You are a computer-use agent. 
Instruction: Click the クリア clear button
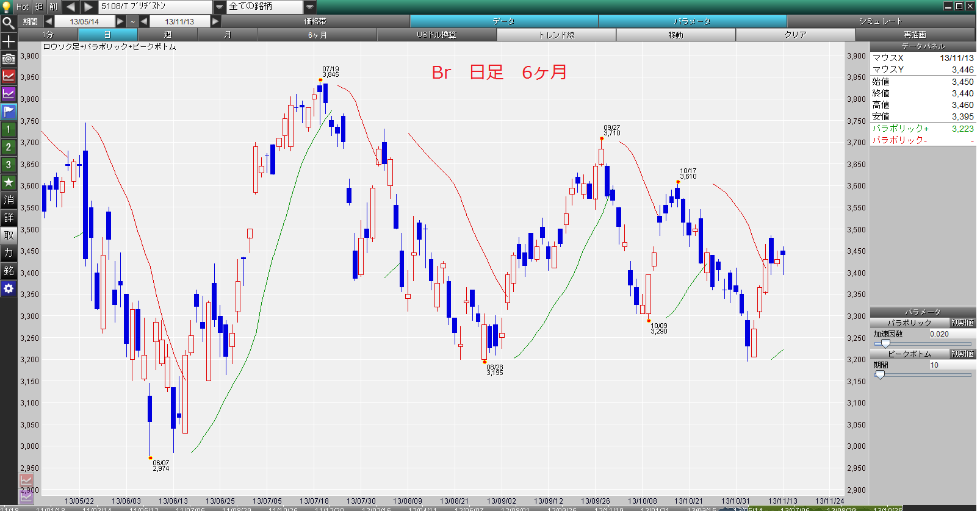tap(796, 35)
